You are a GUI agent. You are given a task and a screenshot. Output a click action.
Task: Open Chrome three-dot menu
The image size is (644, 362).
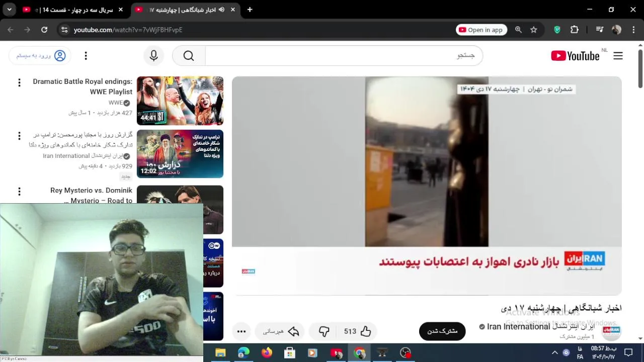pos(633,30)
